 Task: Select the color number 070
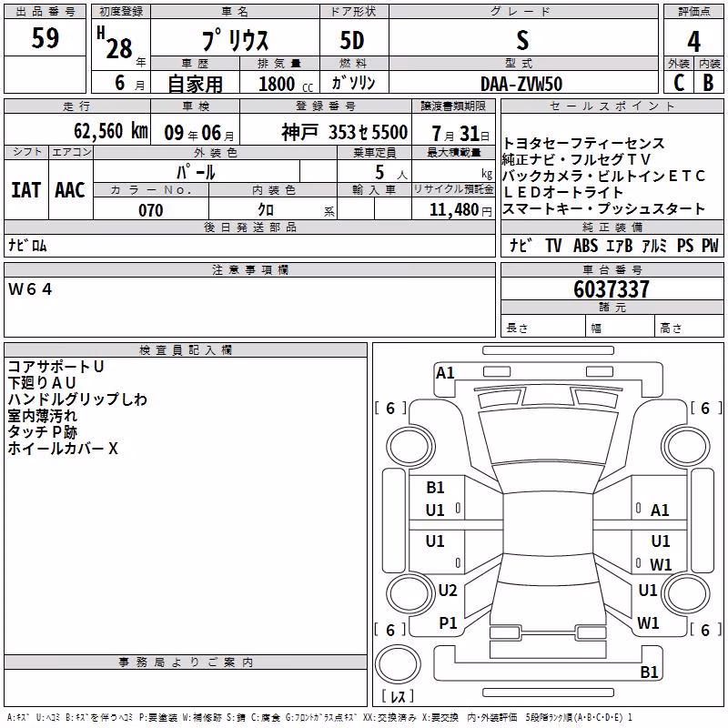(x=151, y=210)
